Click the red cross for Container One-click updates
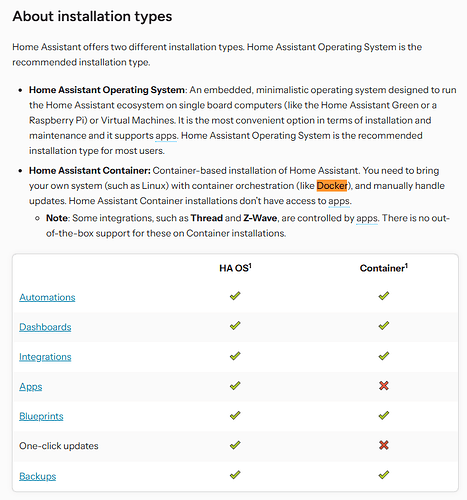This screenshot has width=467, height=500. click(x=384, y=445)
